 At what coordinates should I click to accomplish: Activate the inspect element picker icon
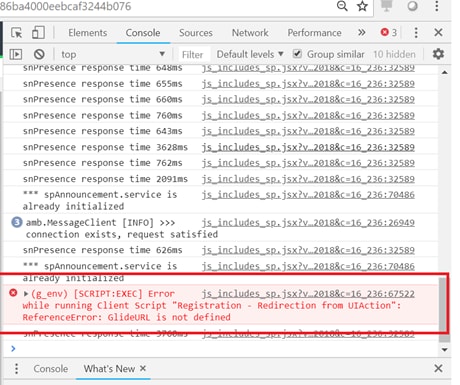coord(17,33)
